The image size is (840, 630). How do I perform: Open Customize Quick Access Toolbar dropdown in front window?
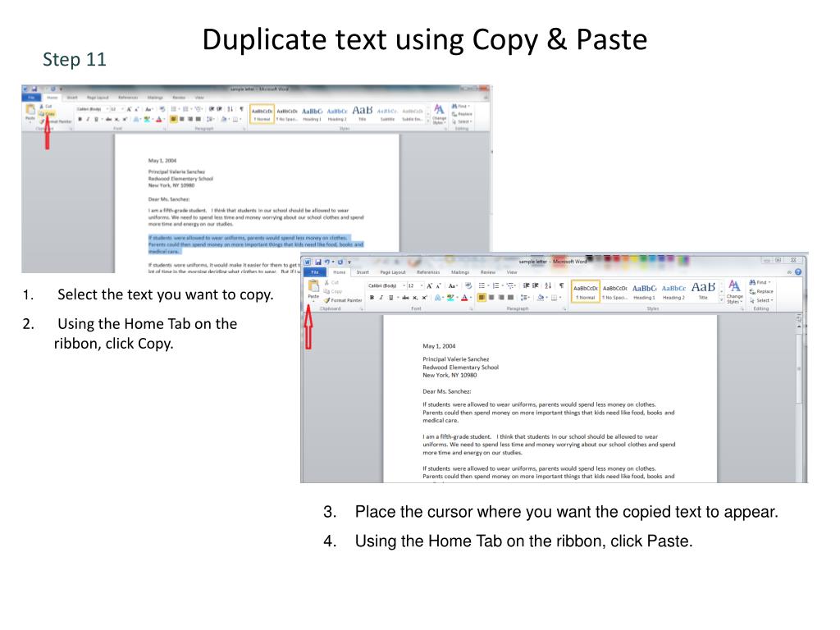pyautogui.click(x=349, y=262)
